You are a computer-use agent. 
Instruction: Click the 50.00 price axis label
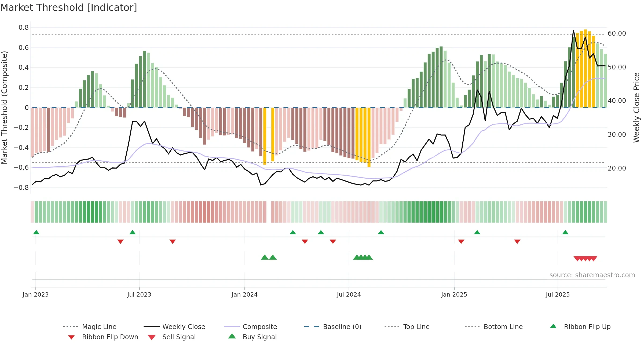point(617,67)
